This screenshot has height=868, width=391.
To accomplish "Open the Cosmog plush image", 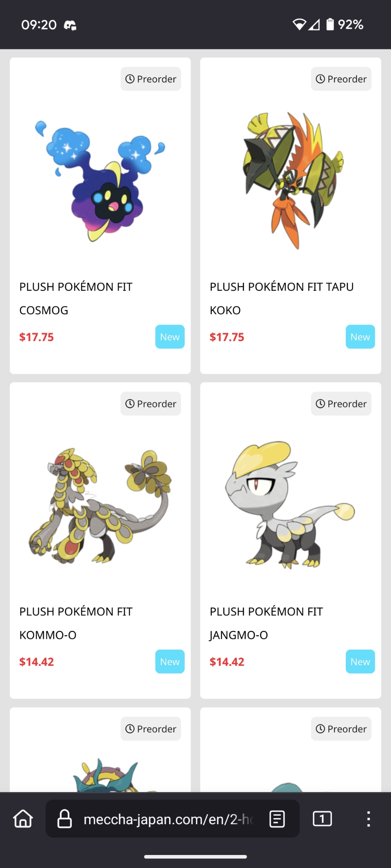I will point(100,181).
